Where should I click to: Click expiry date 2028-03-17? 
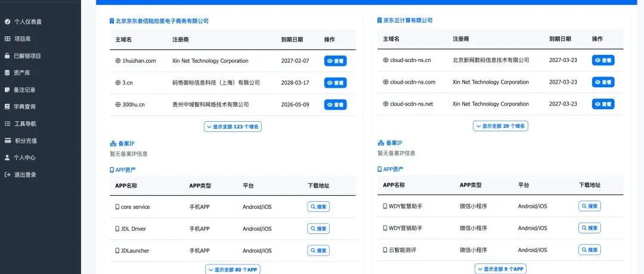click(295, 83)
